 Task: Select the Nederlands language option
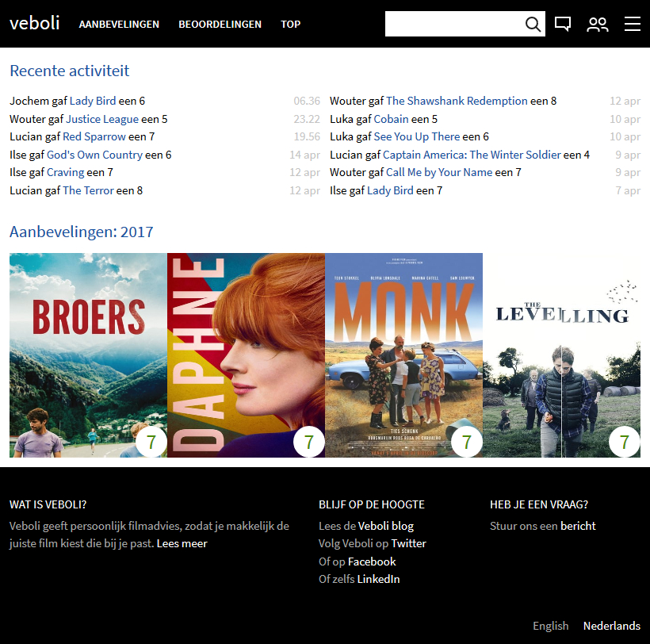611,627
